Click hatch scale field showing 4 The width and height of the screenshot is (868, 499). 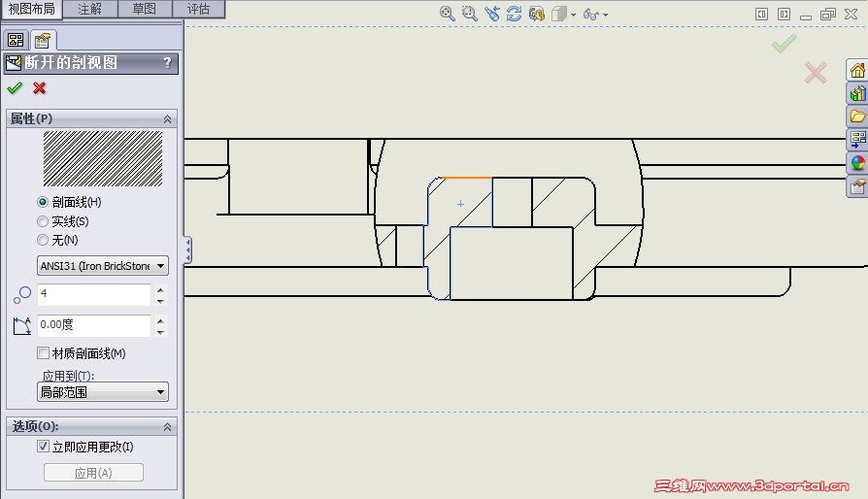tap(94, 294)
